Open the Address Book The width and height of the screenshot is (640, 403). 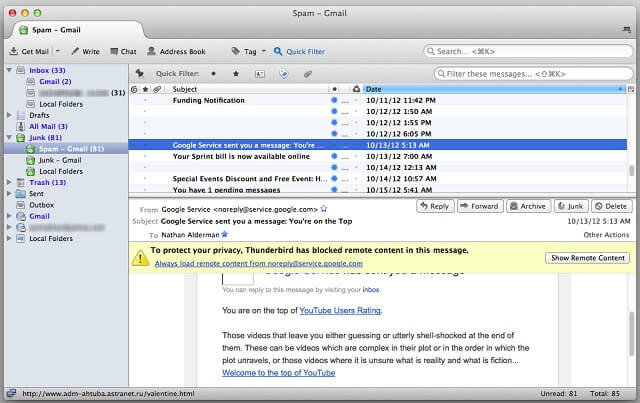point(176,51)
